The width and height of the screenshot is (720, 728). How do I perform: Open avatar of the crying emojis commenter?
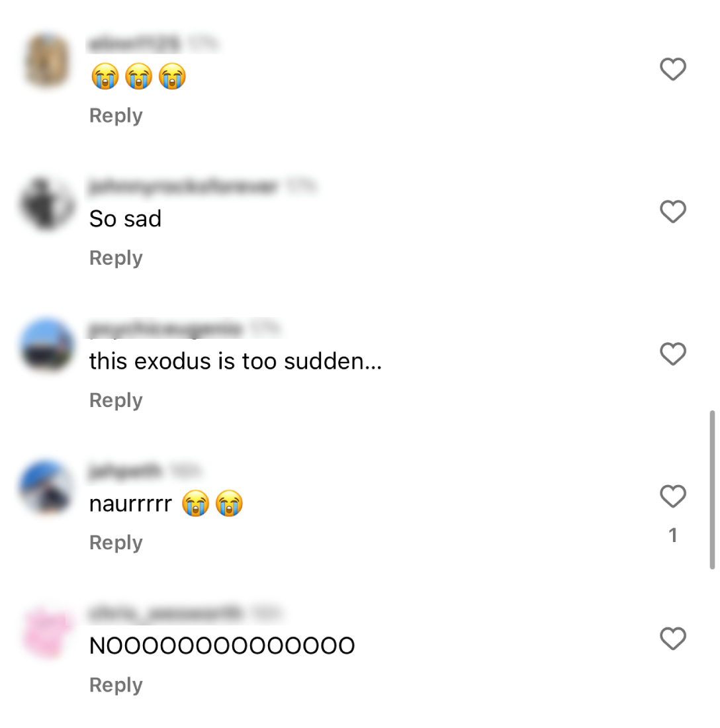[48, 61]
